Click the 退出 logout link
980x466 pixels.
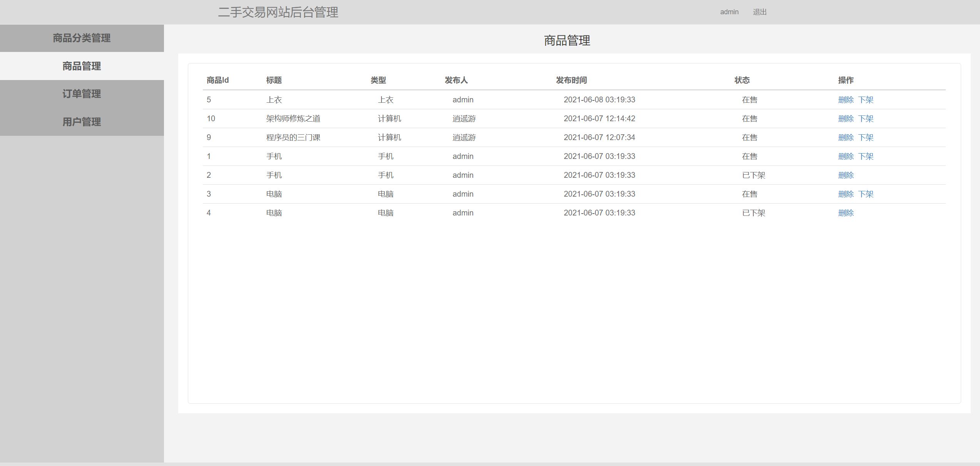pyautogui.click(x=759, y=12)
